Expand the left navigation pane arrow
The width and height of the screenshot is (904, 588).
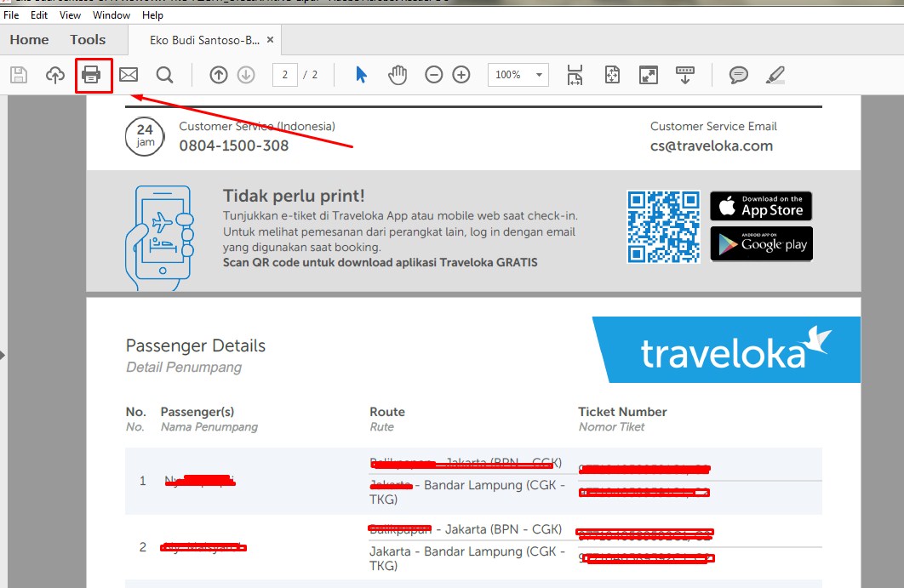point(3,355)
